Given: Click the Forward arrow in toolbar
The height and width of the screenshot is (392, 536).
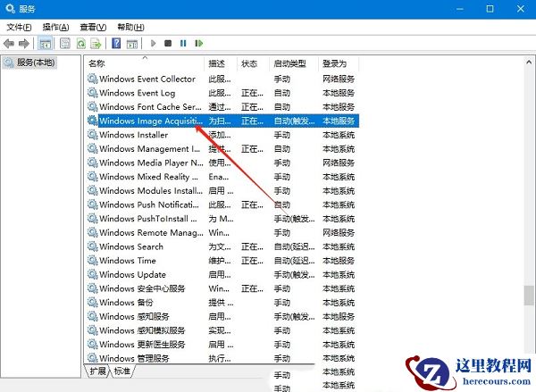Looking at the screenshot, I should tap(24, 44).
